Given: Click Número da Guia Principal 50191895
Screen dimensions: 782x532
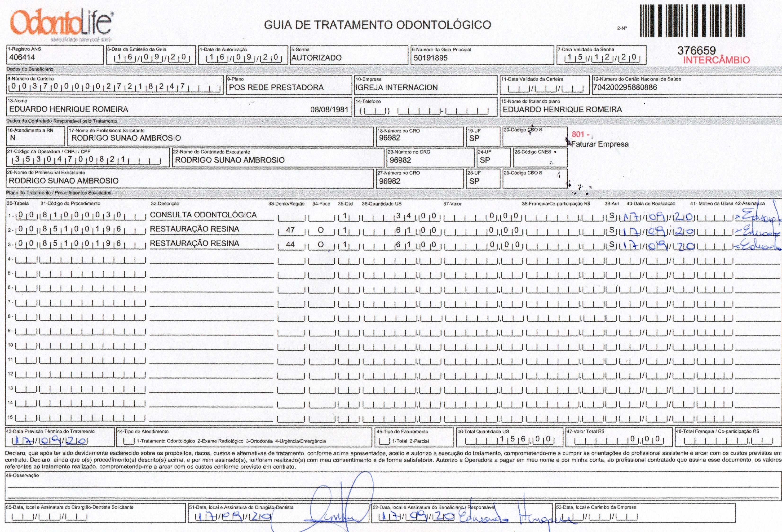Looking at the screenshot, I should click(x=430, y=58).
